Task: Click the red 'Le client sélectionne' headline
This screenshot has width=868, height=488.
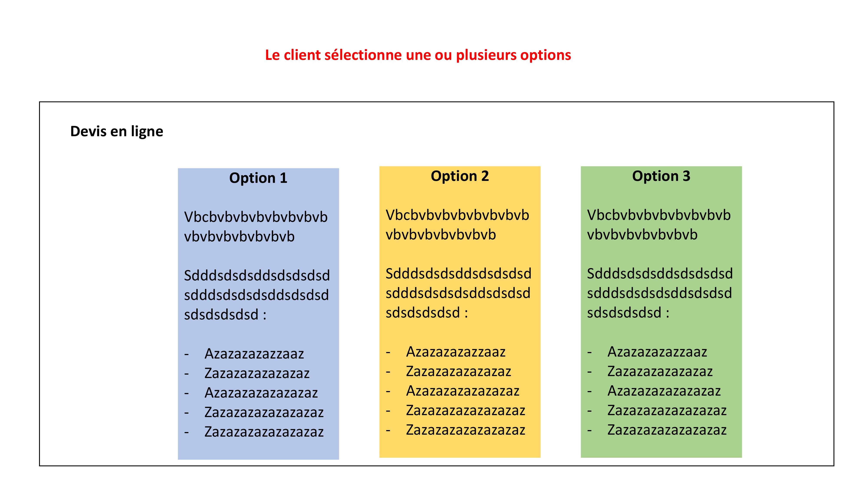Action: 418,55
